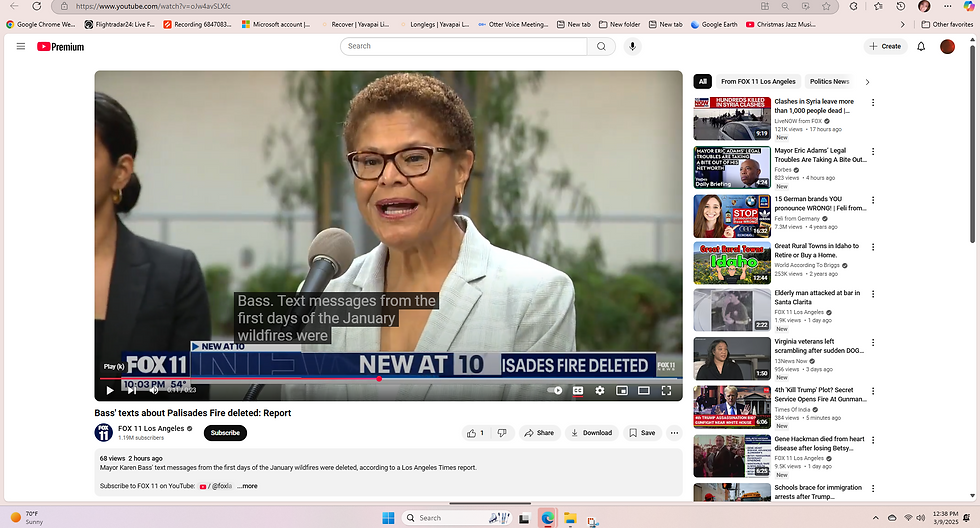Open the notifications bell
Viewport: 980px width, 528px height.
pyautogui.click(x=921, y=46)
